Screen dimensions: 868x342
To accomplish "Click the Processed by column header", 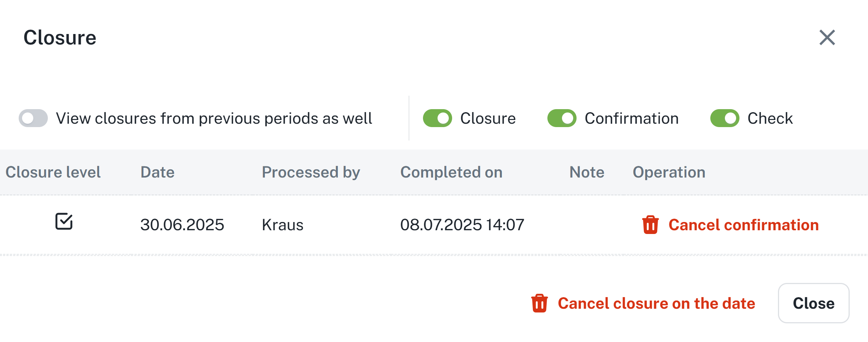I will 311,172.
